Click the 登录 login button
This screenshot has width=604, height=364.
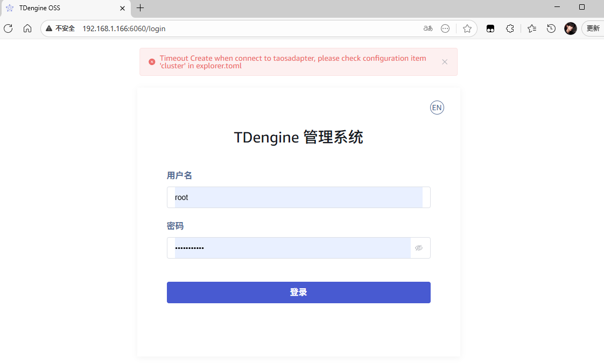coord(298,292)
